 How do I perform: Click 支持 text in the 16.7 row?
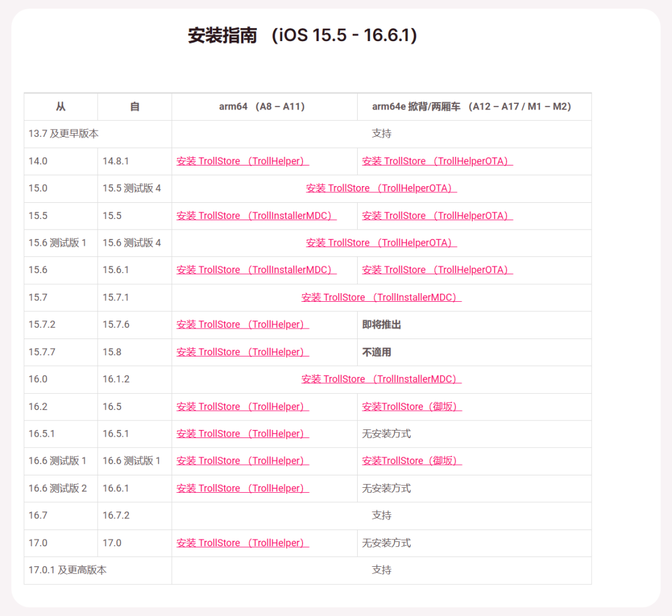(x=381, y=515)
